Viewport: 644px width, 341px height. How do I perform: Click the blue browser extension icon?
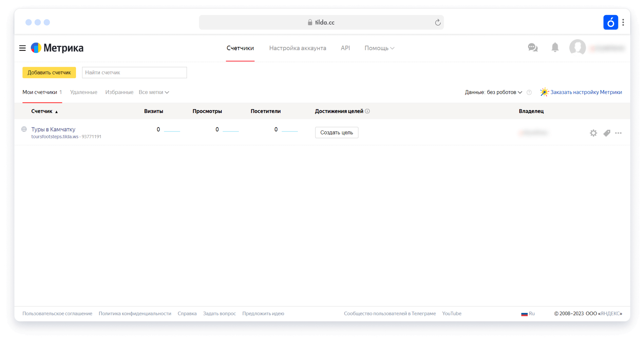611,22
